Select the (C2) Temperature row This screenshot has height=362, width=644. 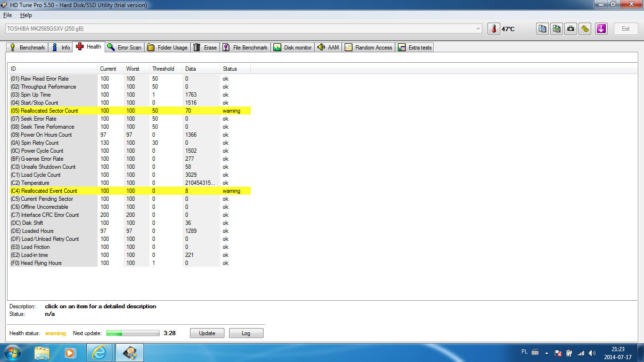point(130,183)
